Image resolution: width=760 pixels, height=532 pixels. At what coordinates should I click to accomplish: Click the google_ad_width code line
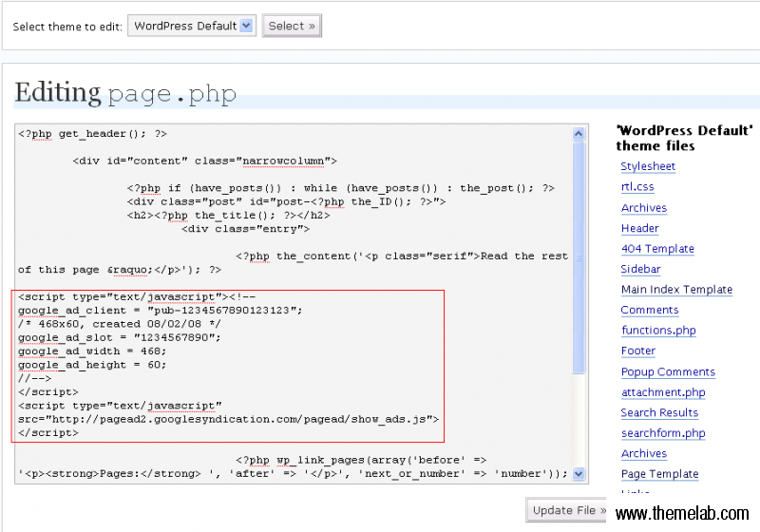pyautogui.click(x=92, y=351)
